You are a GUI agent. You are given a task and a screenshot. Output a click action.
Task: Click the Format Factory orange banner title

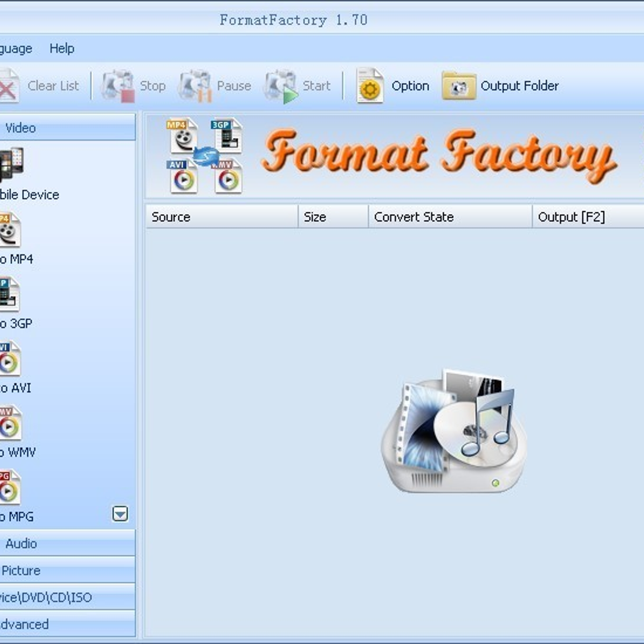pyautogui.click(x=439, y=156)
